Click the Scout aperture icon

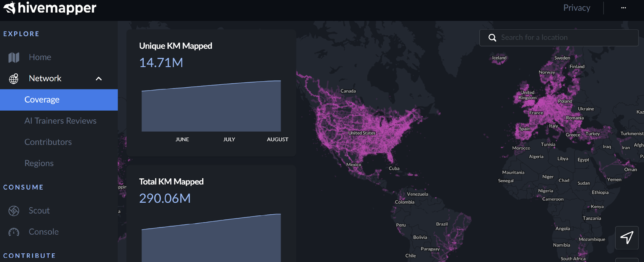14,211
